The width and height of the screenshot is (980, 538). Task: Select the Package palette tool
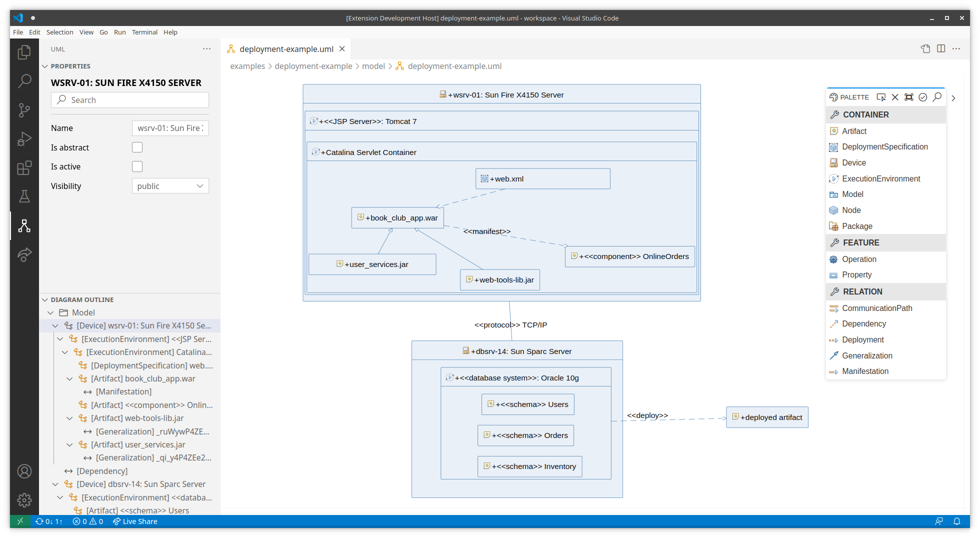[885, 226]
